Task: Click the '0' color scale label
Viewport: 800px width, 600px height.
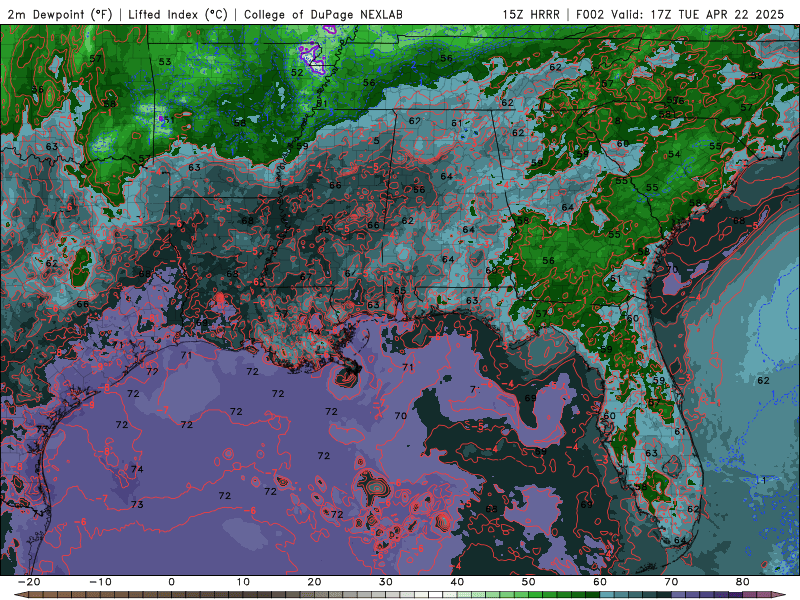Action: (171, 582)
